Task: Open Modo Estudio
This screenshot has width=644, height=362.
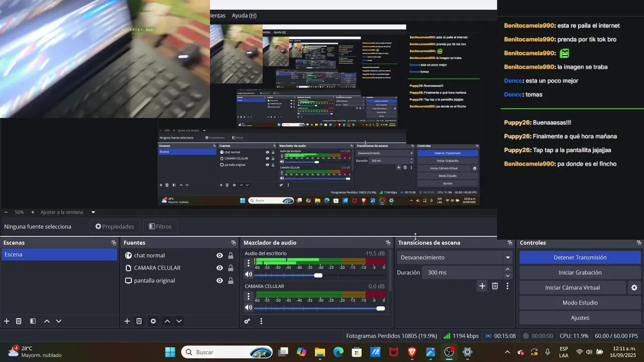Action: click(580, 303)
